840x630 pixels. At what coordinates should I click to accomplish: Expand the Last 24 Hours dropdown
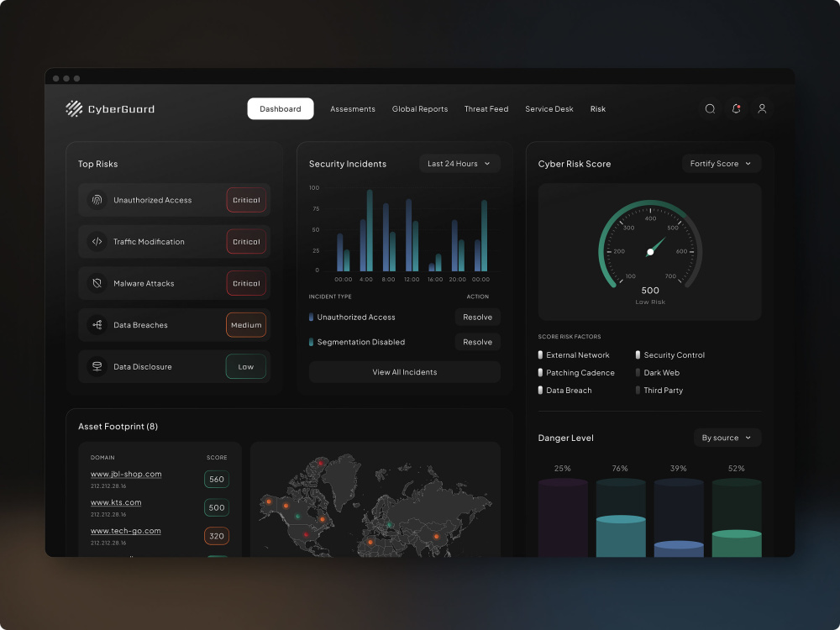459,164
